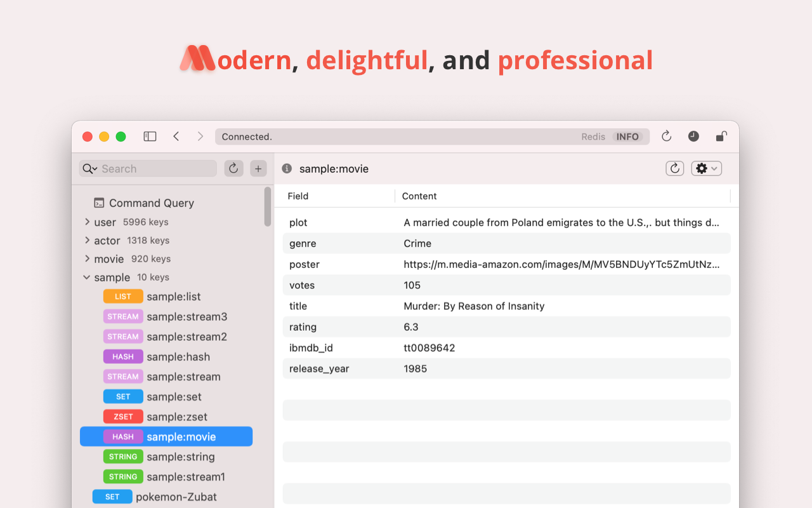Select the sample:stream1 key
812x508 pixels.
(166, 477)
